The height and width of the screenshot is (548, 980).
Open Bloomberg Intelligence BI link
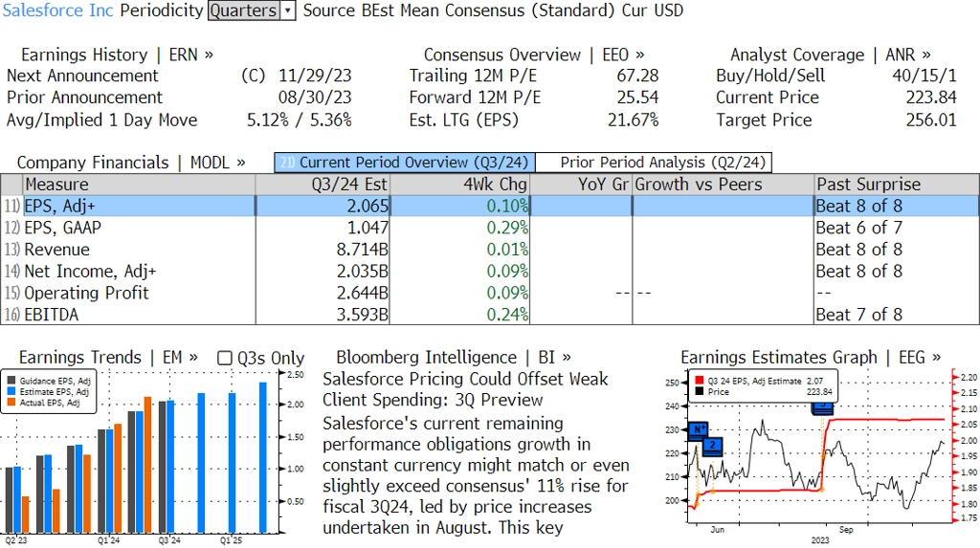point(454,358)
